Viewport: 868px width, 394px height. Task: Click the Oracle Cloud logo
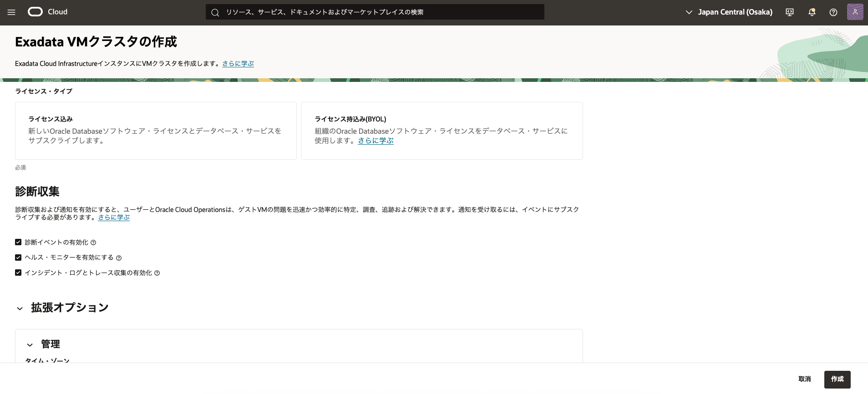[48, 12]
